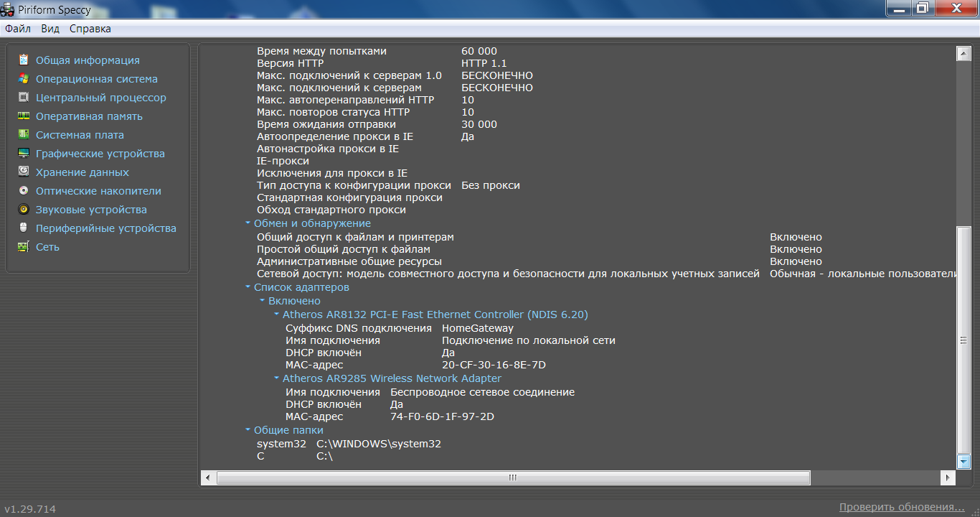The width and height of the screenshot is (980, 517).
Task: Click the Проверить обновления link
Action: click(x=902, y=508)
